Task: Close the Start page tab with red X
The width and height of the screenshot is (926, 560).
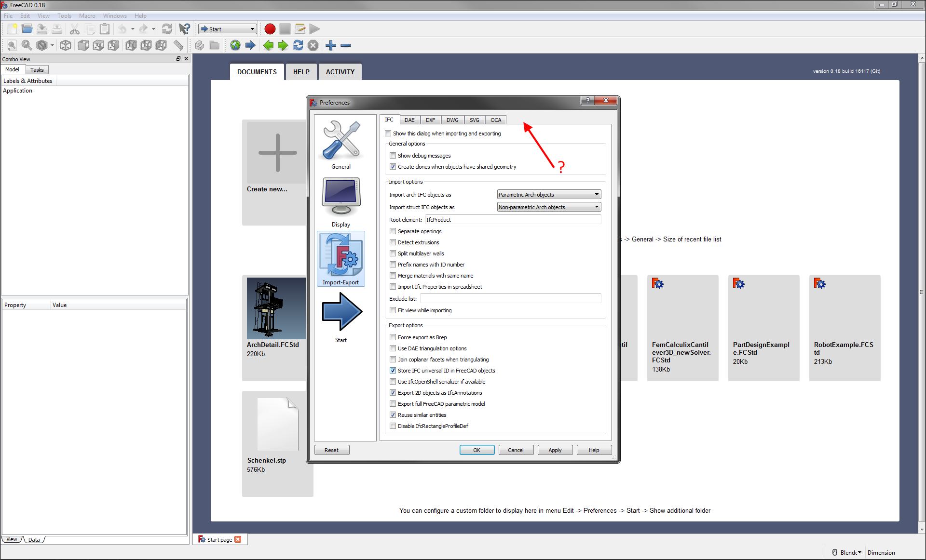Action: pyautogui.click(x=238, y=539)
